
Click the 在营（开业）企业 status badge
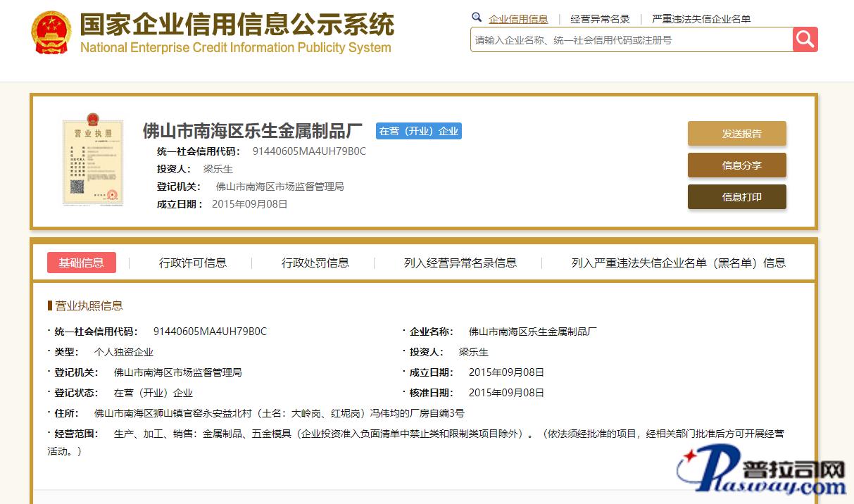tap(418, 131)
